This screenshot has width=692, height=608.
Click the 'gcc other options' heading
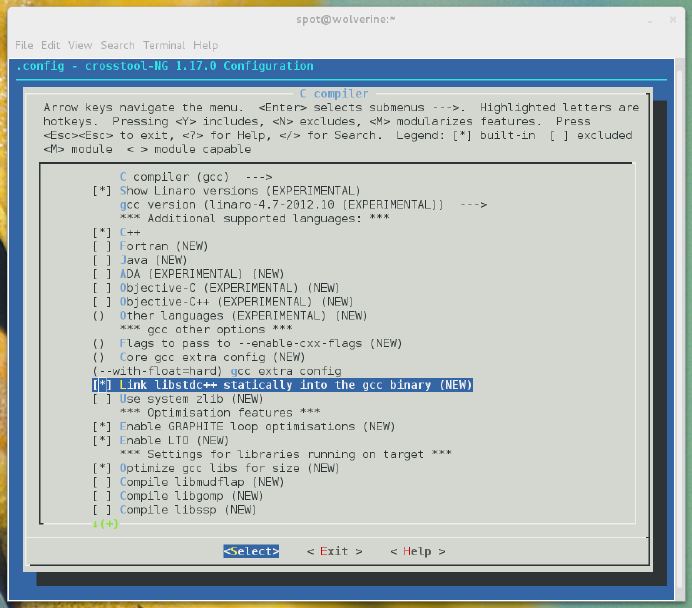pyautogui.click(x=206, y=329)
